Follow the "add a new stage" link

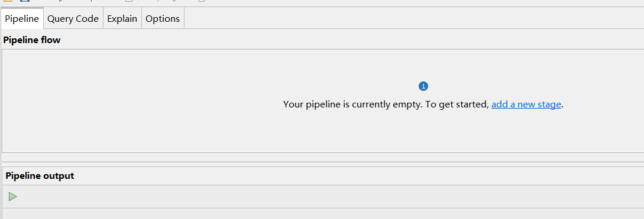(526, 104)
